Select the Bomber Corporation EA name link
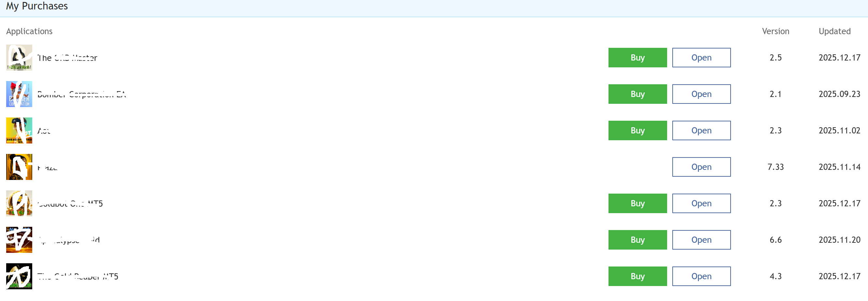The width and height of the screenshot is (868, 301). pos(81,94)
